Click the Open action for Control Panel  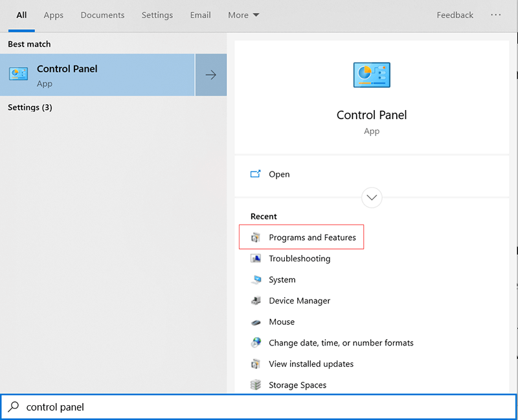(279, 174)
